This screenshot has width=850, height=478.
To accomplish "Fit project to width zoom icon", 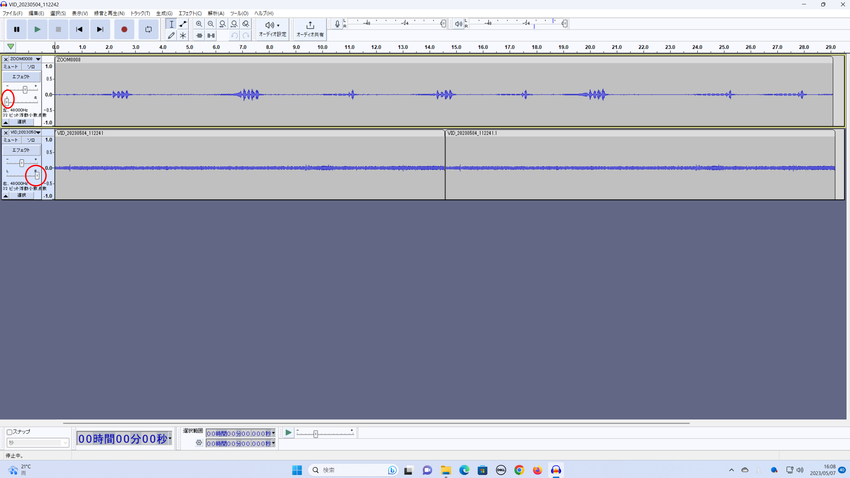I will (234, 24).
